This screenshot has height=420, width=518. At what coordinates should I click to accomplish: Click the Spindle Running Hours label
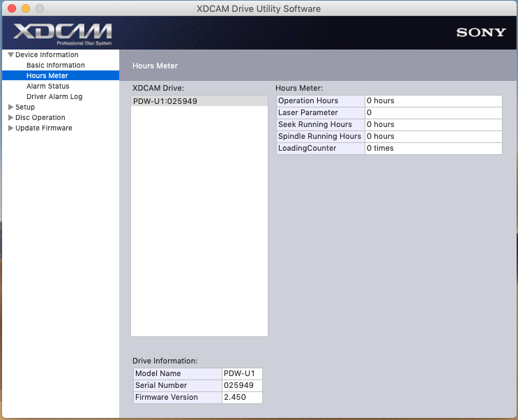click(321, 137)
